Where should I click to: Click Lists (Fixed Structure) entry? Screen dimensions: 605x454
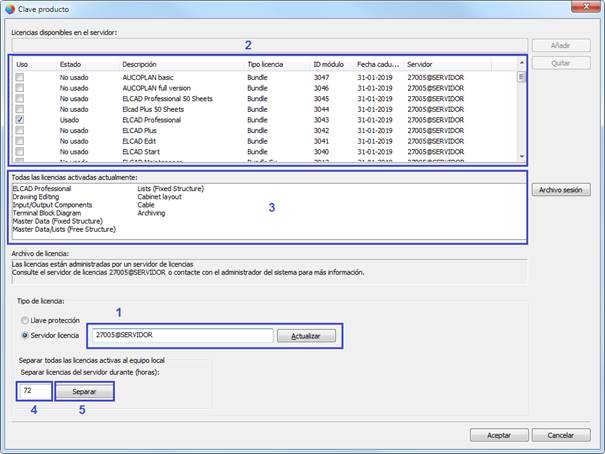pyautogui.click(x=171, y=189)
